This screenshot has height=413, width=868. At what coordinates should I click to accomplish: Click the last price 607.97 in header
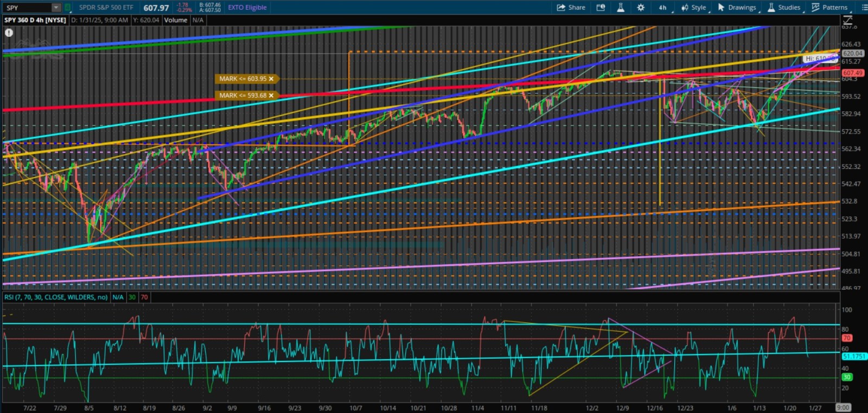pyautogui.click(x=156, y=8)
